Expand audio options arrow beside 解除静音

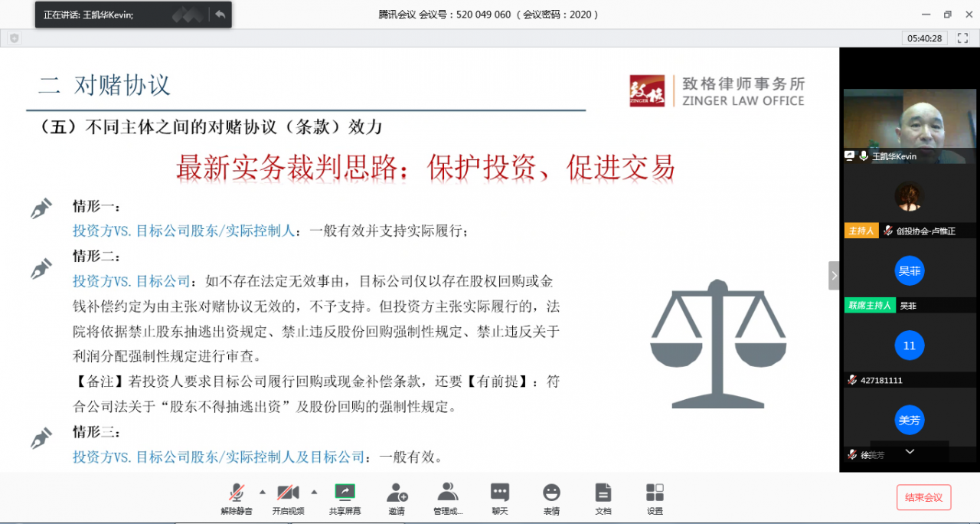pos(263,492)
